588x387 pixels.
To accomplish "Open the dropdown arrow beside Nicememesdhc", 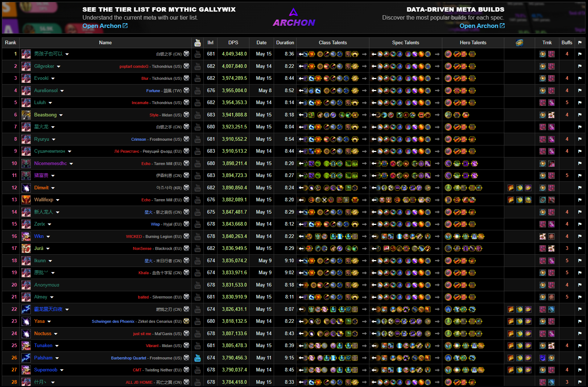I will [x=71, y=164].
